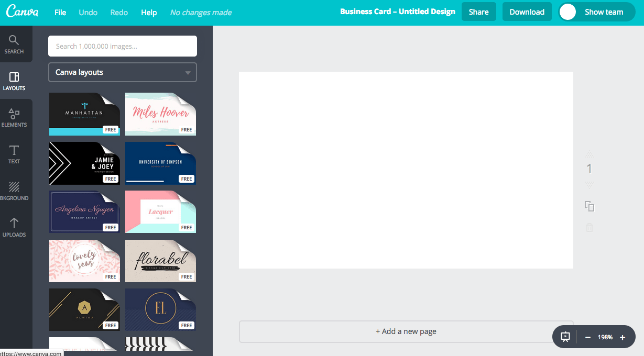This screenshot has width=644, height=356.
Task: Expand the Canva layouts dropdown
Action: pyautogui.click(x=123, y=72)
